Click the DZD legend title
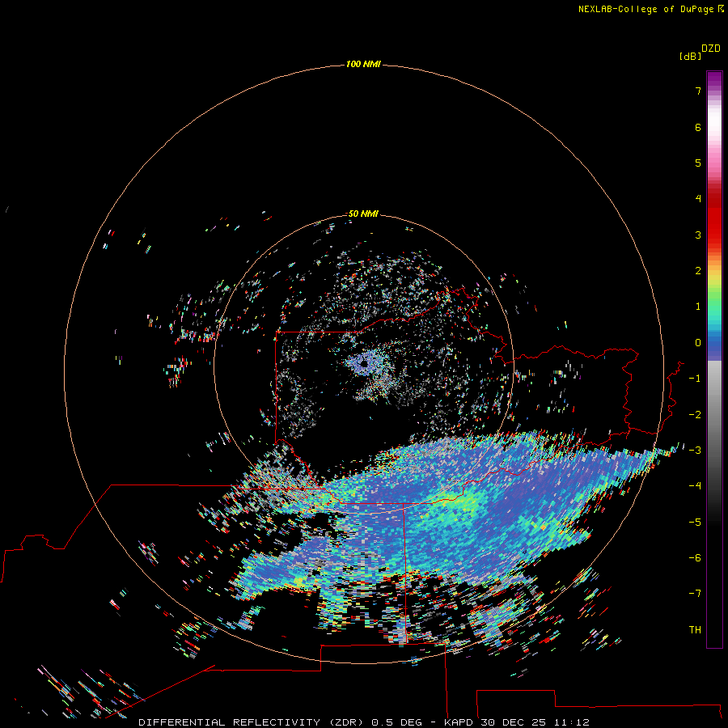Screen dimensions: 728x728 (710, 49)
